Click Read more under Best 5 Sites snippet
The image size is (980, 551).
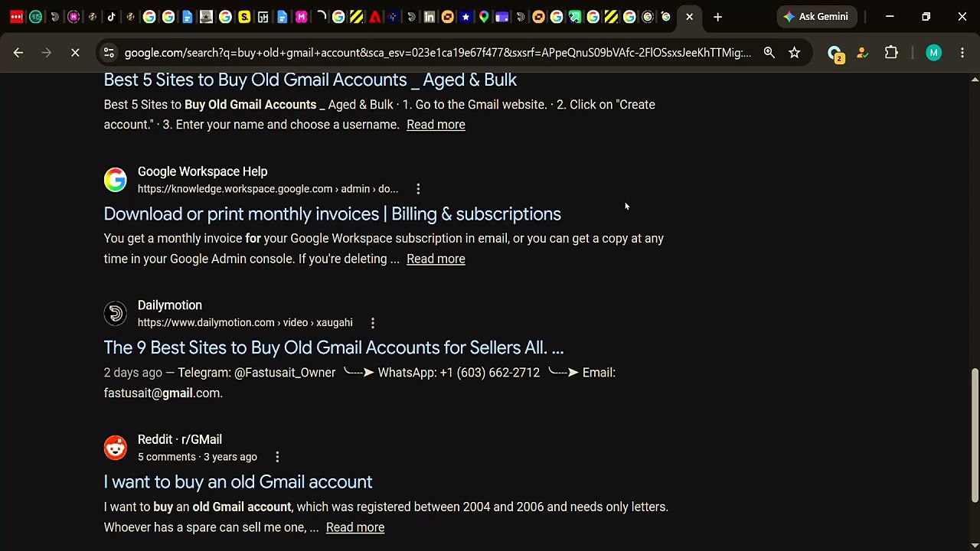(436, 125)
